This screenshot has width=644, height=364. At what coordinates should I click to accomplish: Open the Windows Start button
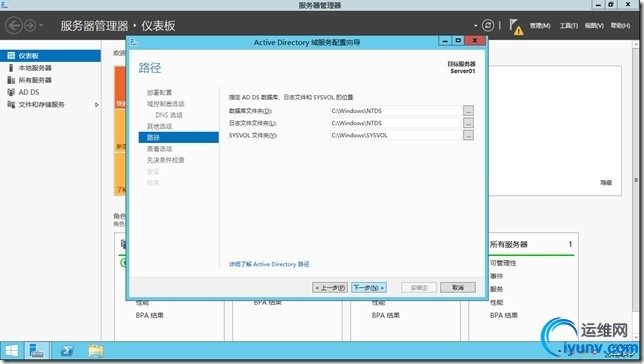point(11,351)
